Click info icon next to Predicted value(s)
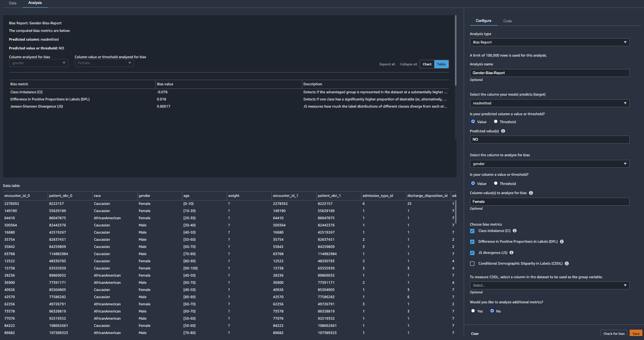Viewport: 644px width, 340px height. click(503, 131)
